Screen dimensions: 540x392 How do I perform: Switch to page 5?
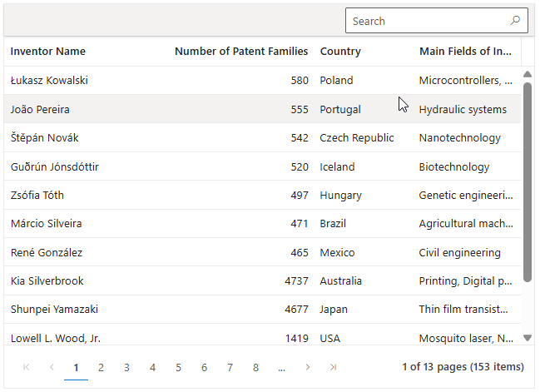[178, 367]
